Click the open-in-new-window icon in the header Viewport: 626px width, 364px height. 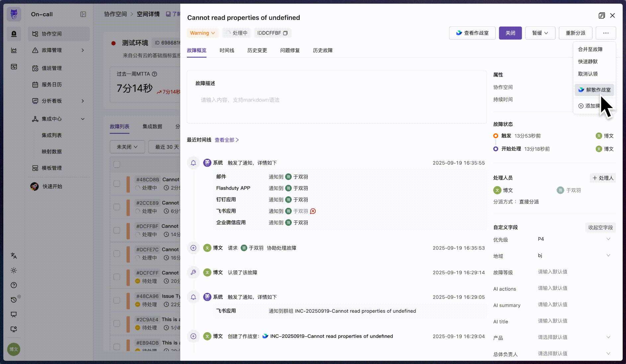[601, 16]
